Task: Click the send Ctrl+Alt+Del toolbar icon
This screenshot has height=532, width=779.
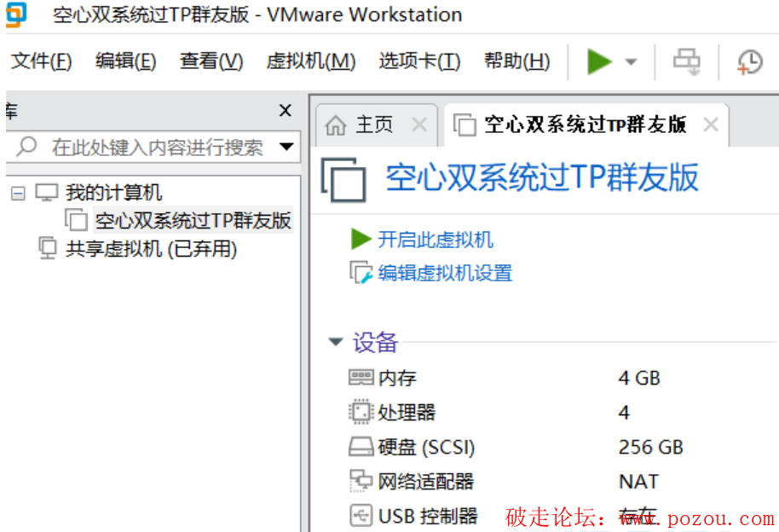Action: tap(687, 62)
